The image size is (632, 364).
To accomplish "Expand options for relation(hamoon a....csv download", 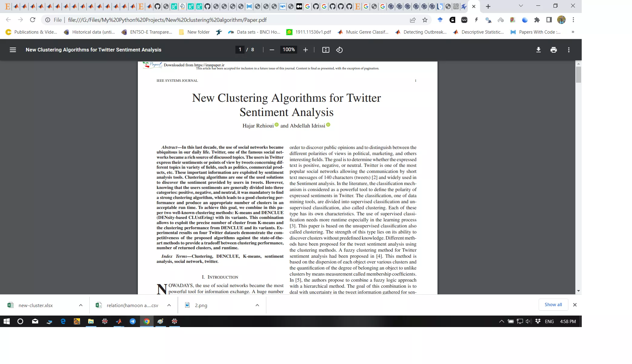I will click(x=169, y=305).
